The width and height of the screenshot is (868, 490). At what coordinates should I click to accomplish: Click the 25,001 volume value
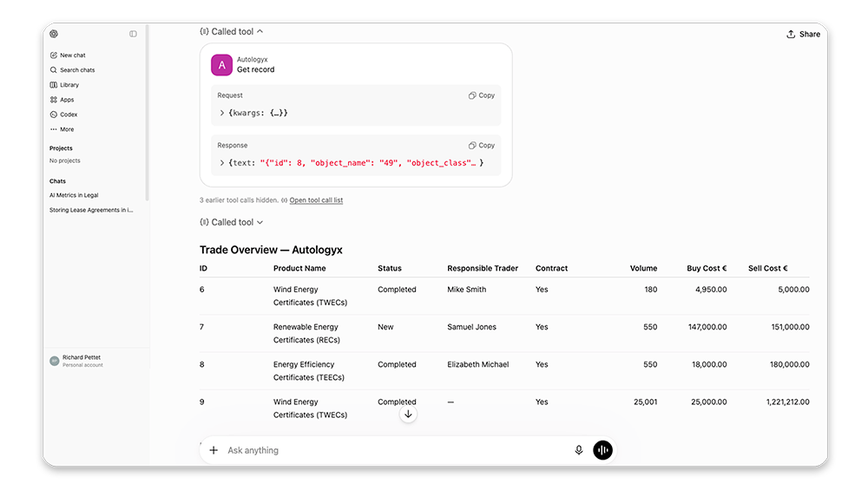click(646, 402)
